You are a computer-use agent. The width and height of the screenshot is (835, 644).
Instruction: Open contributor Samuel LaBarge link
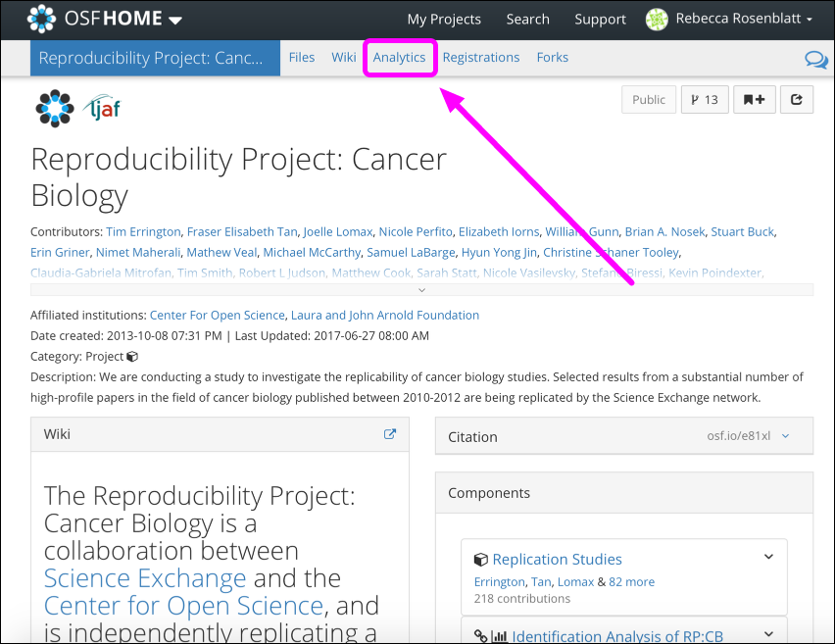pos(411,253)
